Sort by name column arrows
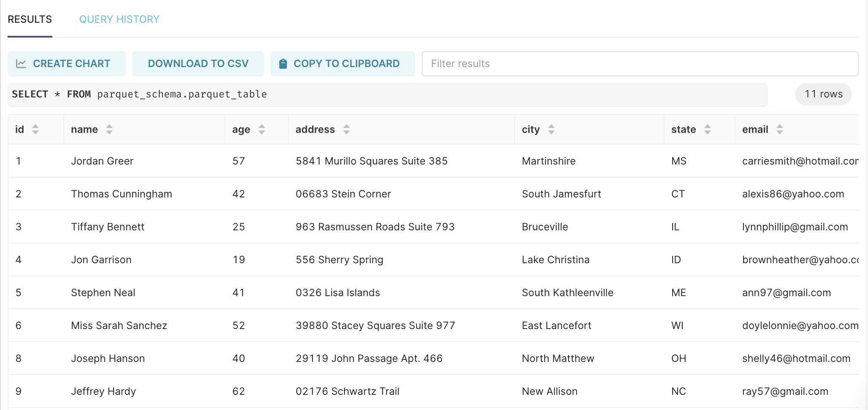 point(109,129)
